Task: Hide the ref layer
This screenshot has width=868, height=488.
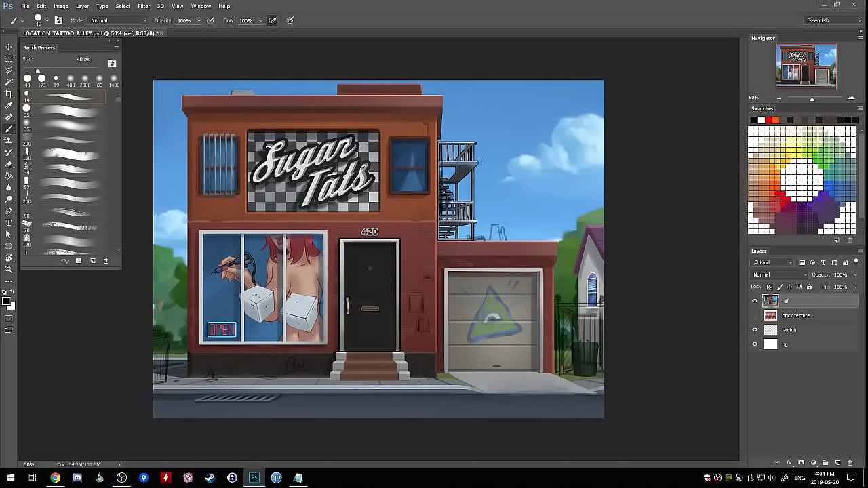Action: pyautogui.click(x=755, y=301)
